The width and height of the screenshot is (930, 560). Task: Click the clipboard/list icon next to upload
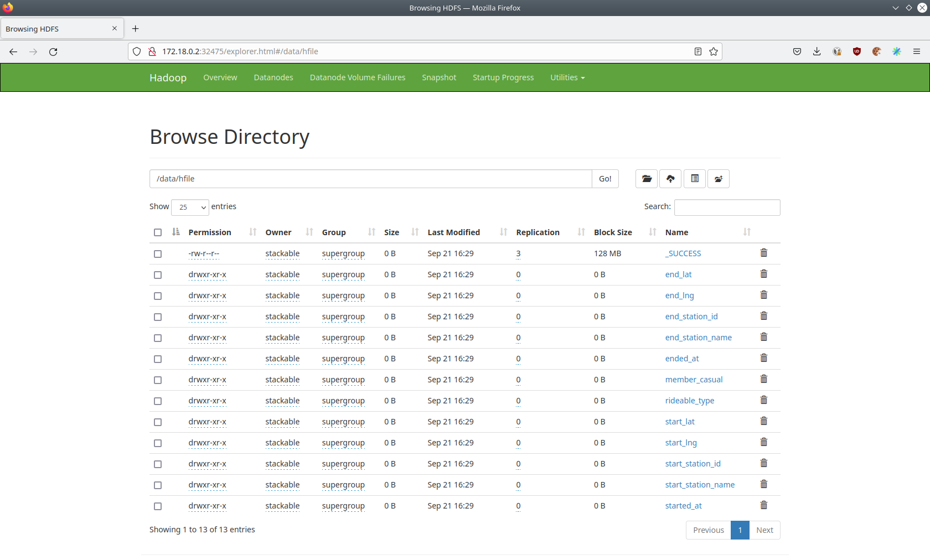pyautogui.click(x=695, y=179)
